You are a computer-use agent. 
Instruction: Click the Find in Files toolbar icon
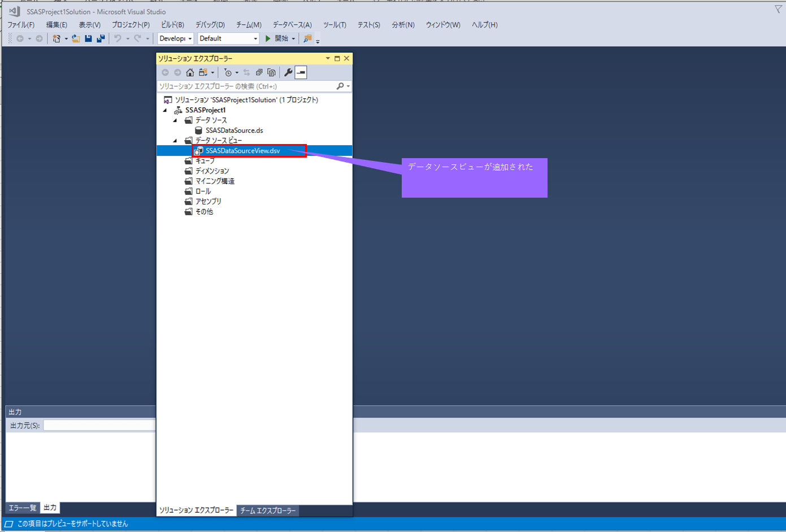coord(307,38)
